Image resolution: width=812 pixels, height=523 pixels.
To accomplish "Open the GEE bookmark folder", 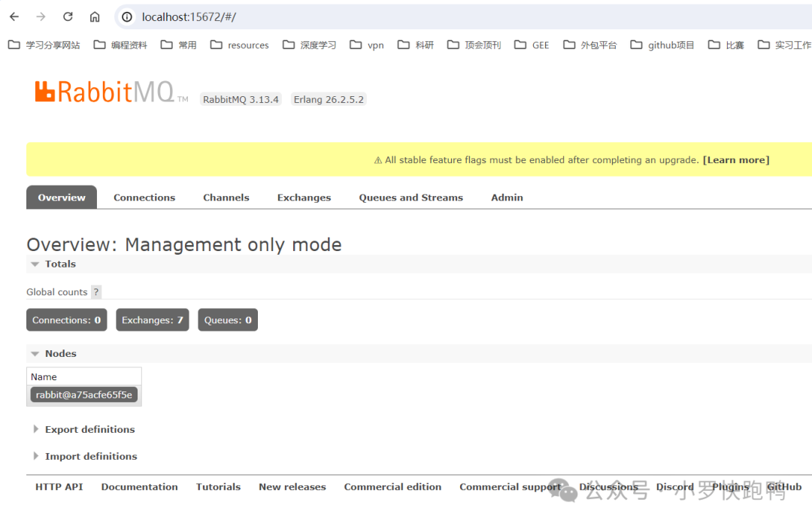I will point(532,45).
